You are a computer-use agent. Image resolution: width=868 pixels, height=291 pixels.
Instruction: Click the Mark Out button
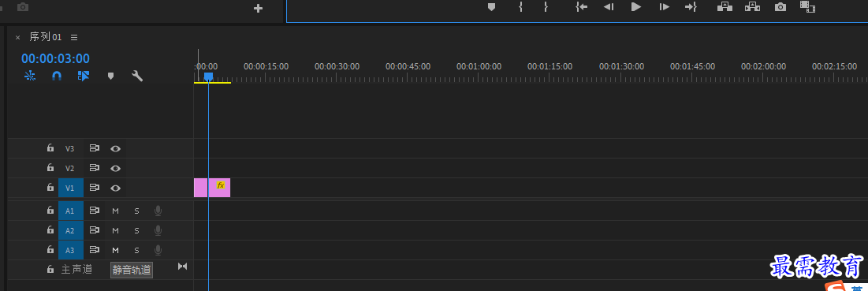pos(546,6)
